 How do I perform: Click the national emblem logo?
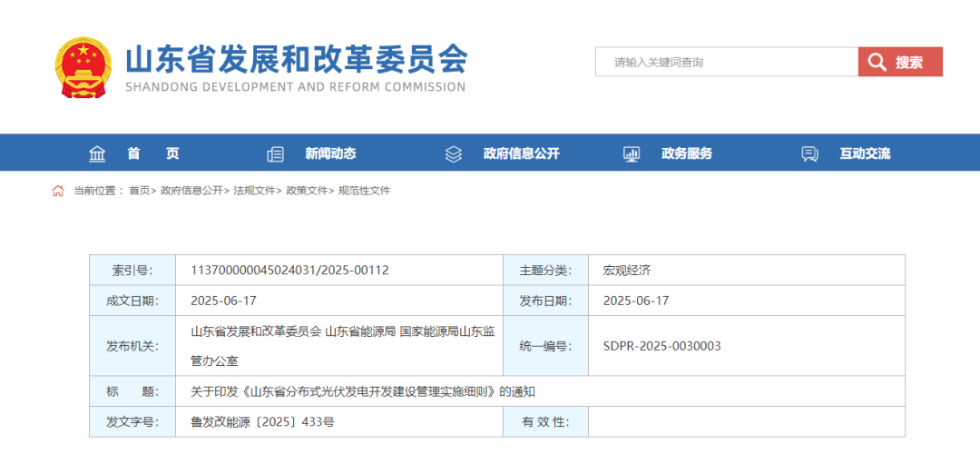(x=83, y=67)
